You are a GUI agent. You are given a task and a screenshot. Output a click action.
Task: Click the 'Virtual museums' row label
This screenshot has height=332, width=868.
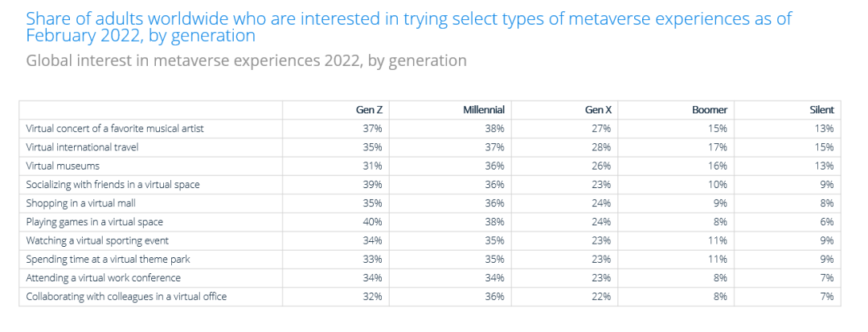click(x=63, y=166)
